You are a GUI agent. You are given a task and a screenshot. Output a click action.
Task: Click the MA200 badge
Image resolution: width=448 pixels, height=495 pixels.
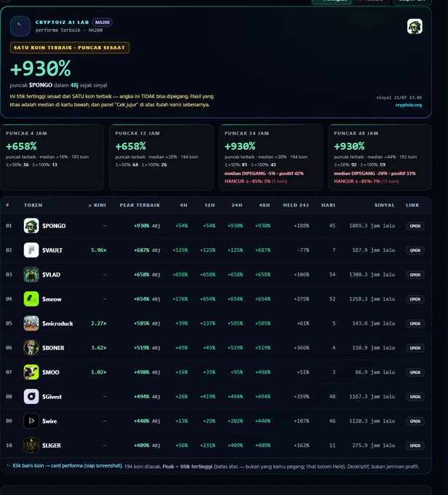[102, 23]
